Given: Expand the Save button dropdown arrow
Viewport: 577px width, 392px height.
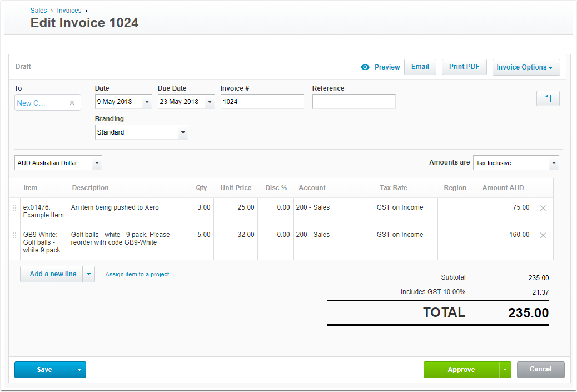Looking at the screenshot, I should 80,370.
